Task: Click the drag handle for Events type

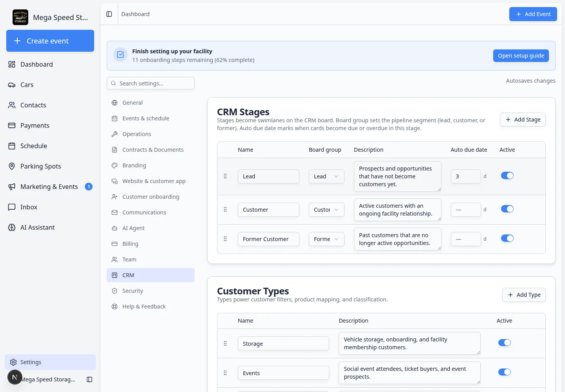Action: coord(225,373)
